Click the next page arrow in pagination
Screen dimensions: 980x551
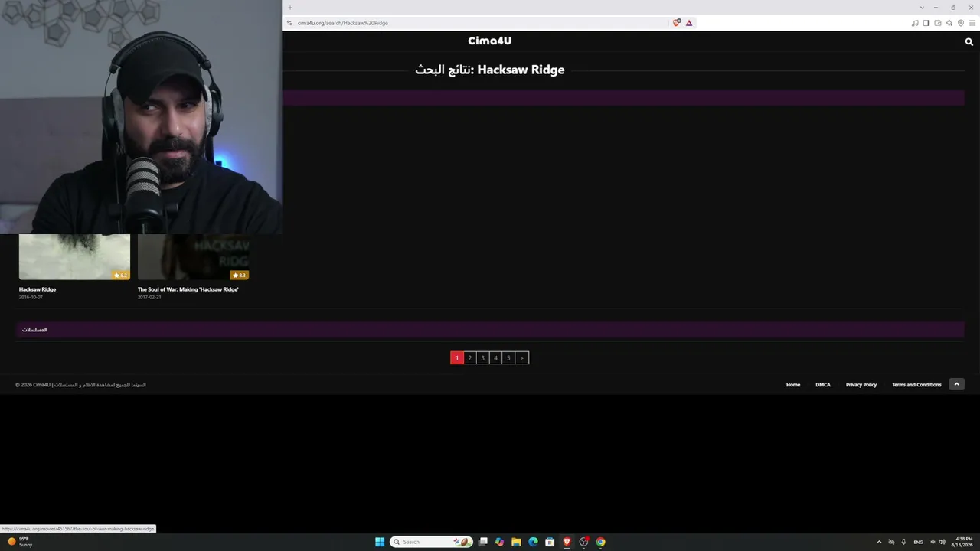[522, 358]
